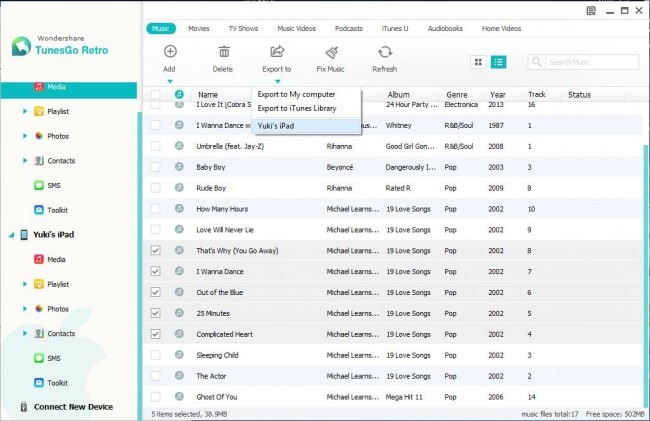Expand Contacts under Yuki's iPad

click(24, 334)
